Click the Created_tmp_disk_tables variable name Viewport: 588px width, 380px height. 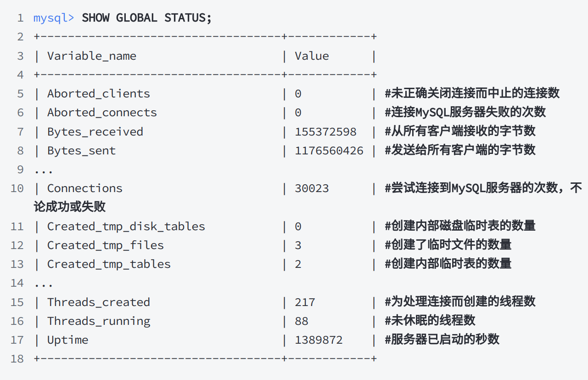pyautogui.click(x=126, y=227)
